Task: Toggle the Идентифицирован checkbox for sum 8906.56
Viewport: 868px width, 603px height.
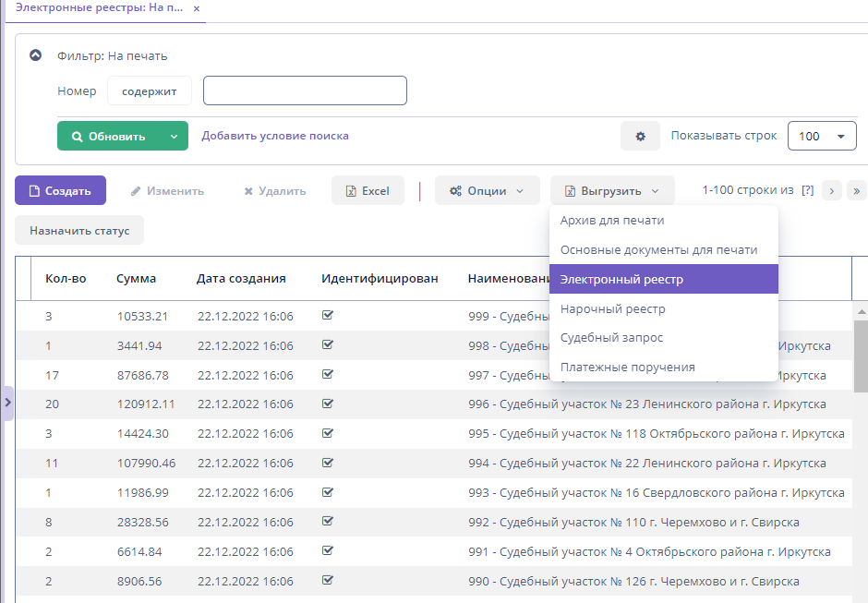Action: [328, 581]
